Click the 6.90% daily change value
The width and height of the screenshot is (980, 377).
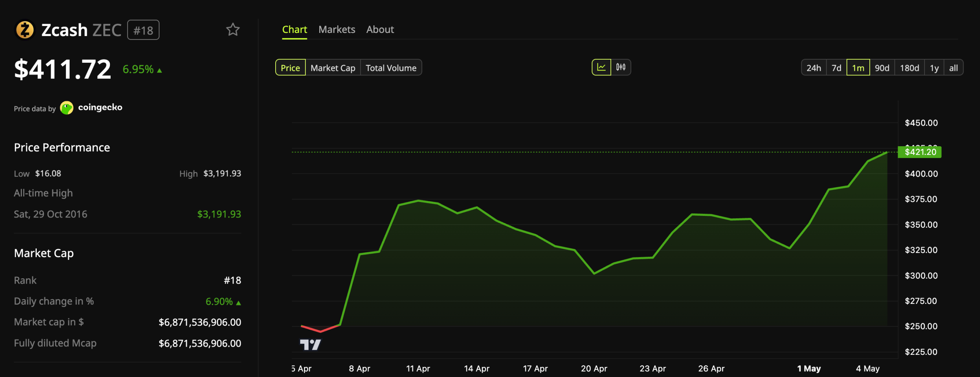[223, 302]
